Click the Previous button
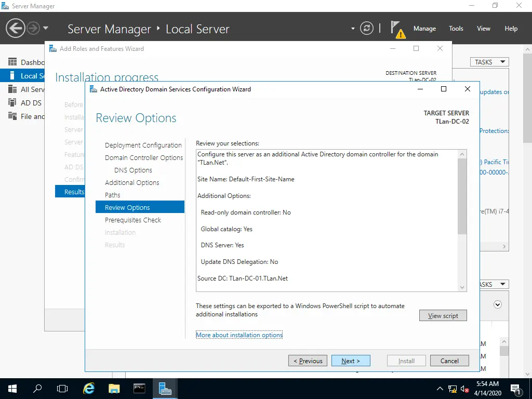The image size is (532, 399). 308,361
